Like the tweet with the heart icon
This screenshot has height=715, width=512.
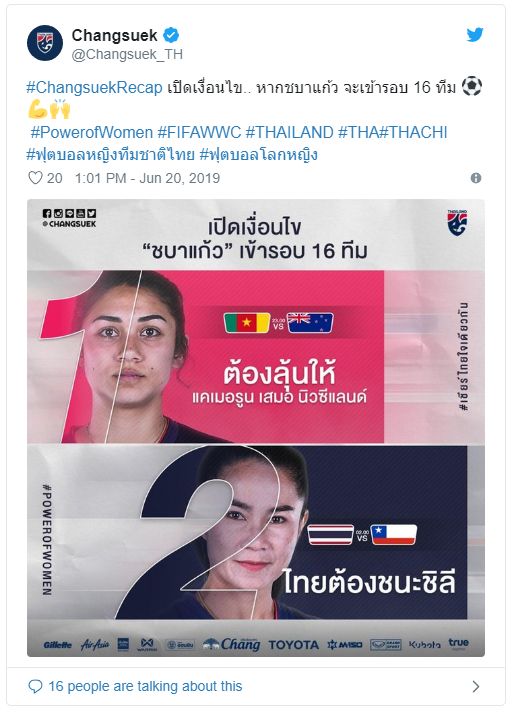tap(36, 178)
